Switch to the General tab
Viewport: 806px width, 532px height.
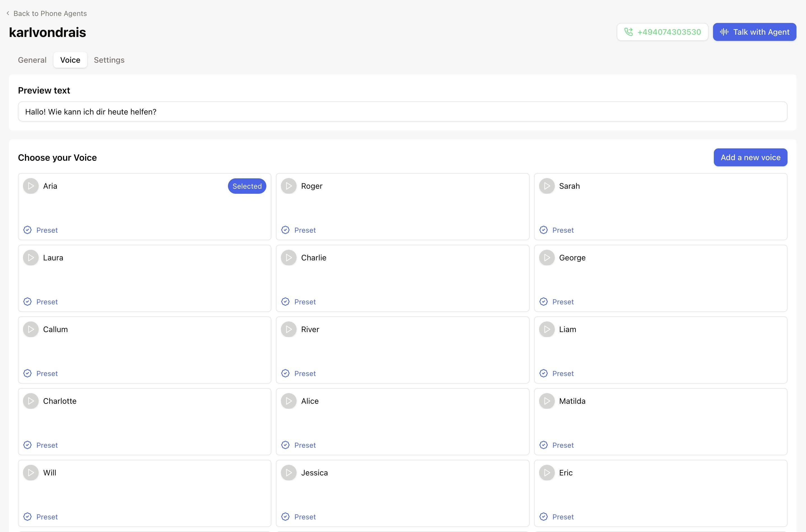pyautogui.click(x=32, y=60)
